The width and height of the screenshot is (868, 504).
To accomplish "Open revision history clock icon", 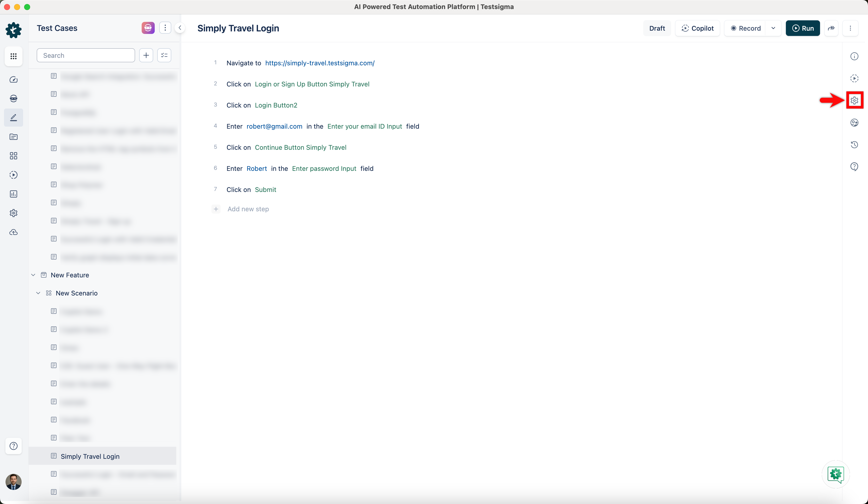I will pos(855,144).
